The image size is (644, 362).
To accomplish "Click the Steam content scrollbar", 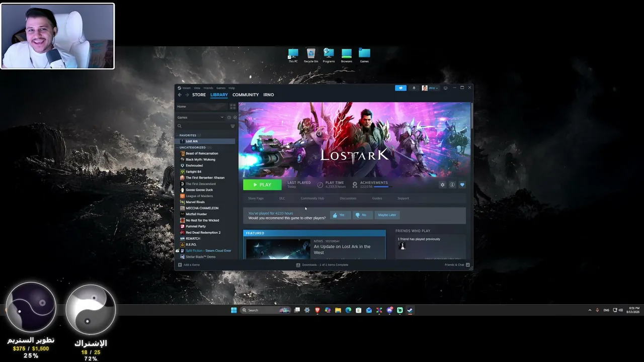I will click(472, 116).
